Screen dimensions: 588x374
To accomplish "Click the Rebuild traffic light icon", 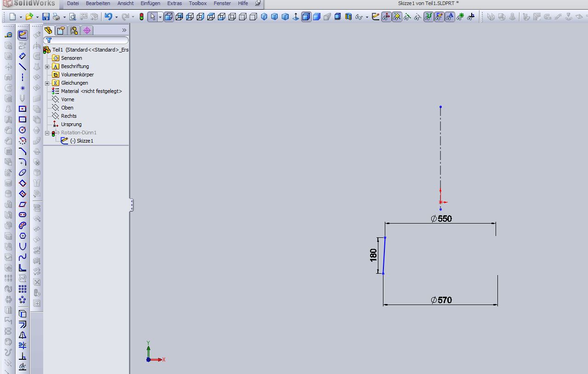I will point(142,17).
